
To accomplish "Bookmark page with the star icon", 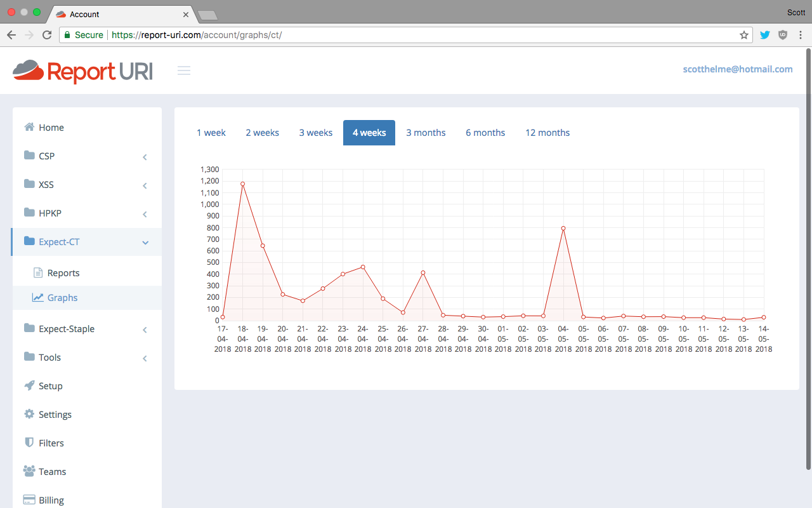I will [x=744, y=35].
